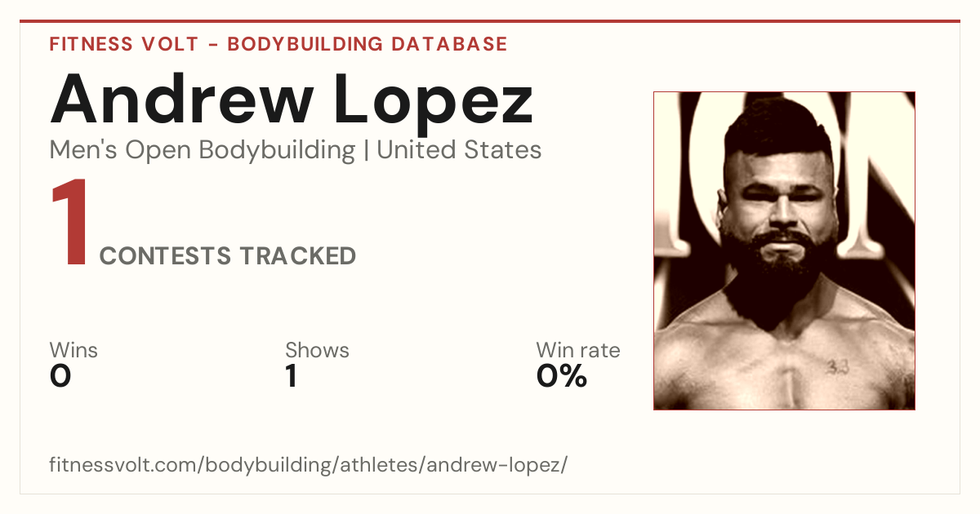Click the United States country label
The width and height of the screenshot is (980, 514).
459,150
